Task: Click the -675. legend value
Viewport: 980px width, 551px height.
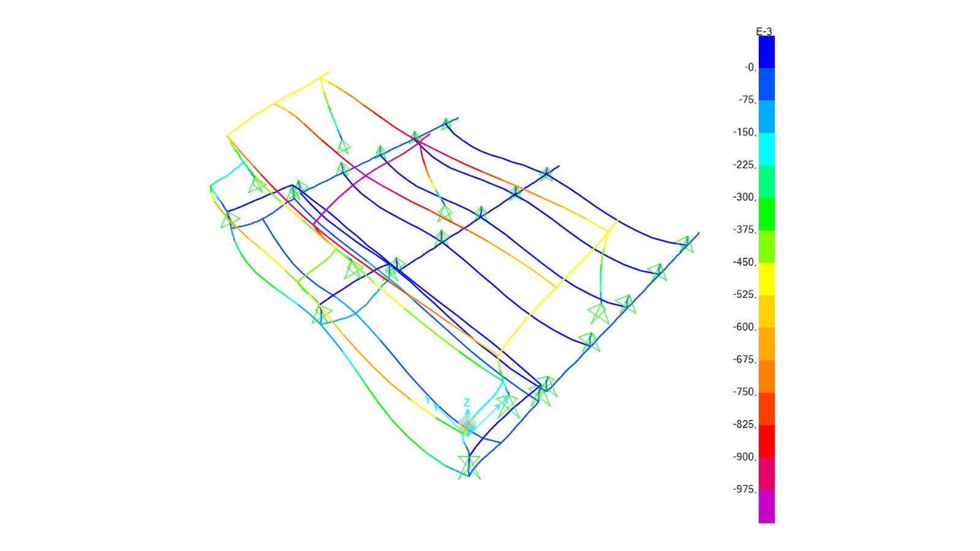Action: pyautogui.click(x=745, y=359)
